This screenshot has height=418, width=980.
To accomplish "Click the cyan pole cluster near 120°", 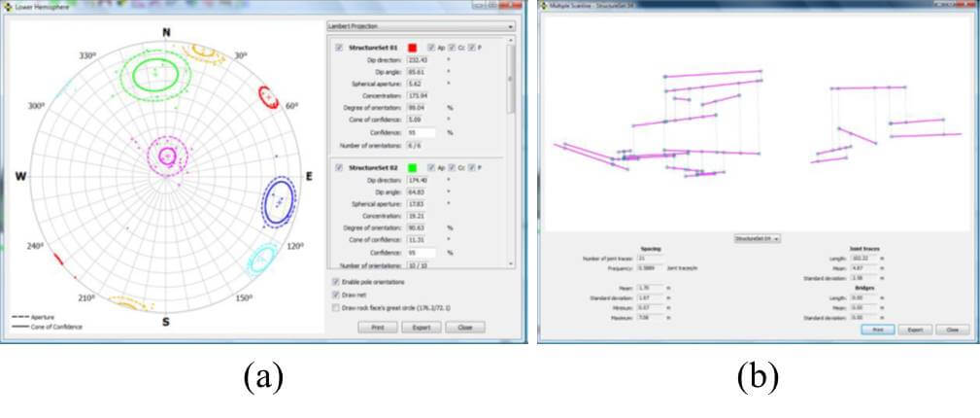I will (x=264, y=260).
